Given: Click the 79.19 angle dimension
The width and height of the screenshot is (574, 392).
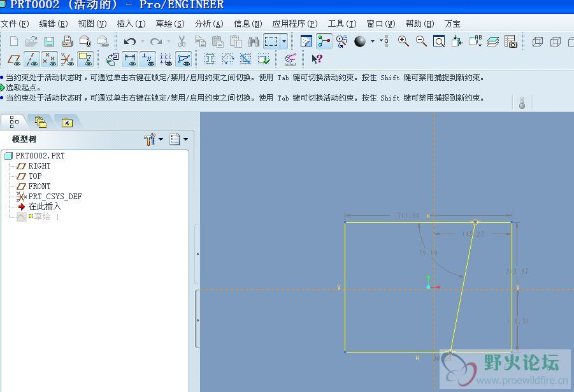Looking at the screenshot, I should pyautogui.click(x=428, y=253).
